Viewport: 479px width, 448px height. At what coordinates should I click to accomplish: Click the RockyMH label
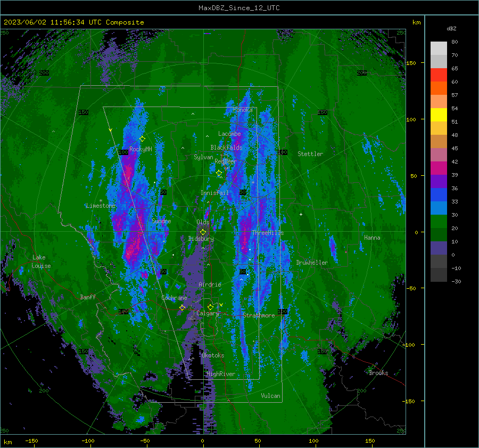click(141, 149)
